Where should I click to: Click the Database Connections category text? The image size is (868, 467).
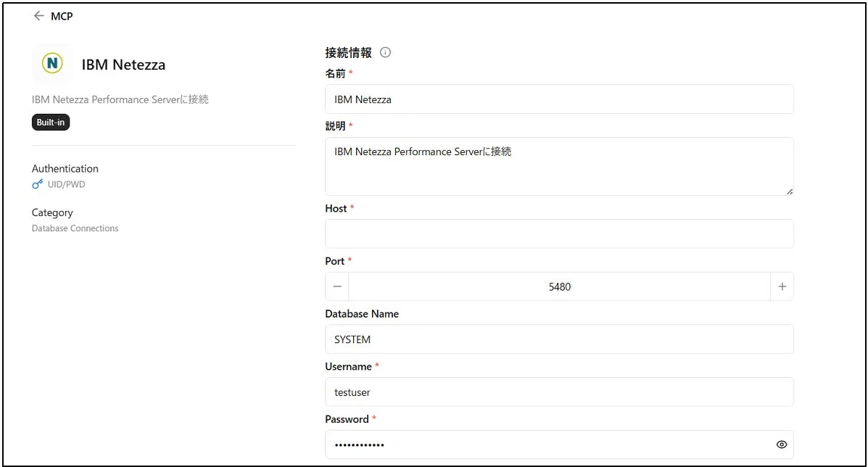click(x=75, y=228)
